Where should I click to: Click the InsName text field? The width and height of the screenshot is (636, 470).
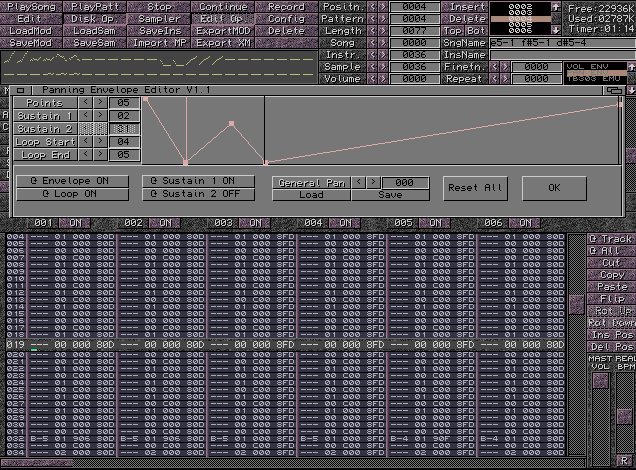(x=563, y=55)
